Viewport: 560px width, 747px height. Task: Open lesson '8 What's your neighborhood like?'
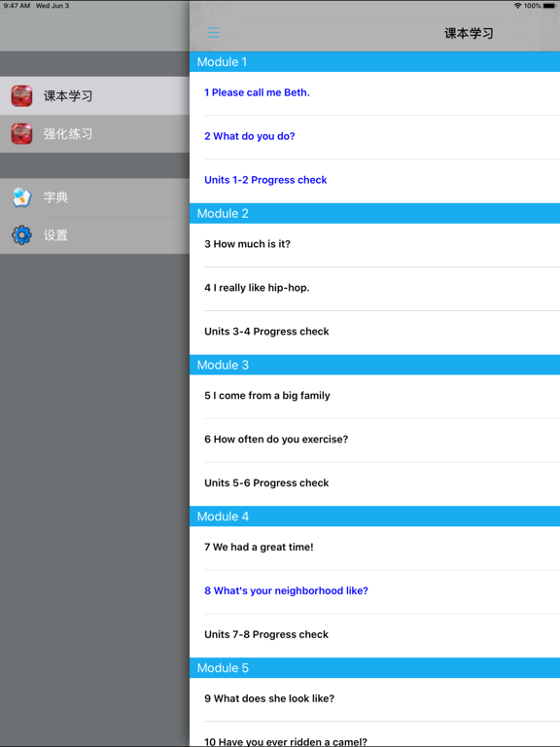(374, 591)
